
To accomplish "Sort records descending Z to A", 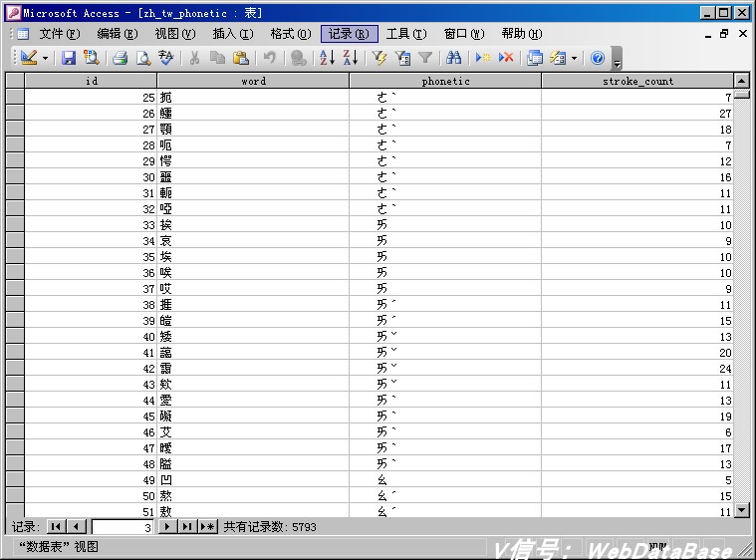I will (x=351, y=58).
